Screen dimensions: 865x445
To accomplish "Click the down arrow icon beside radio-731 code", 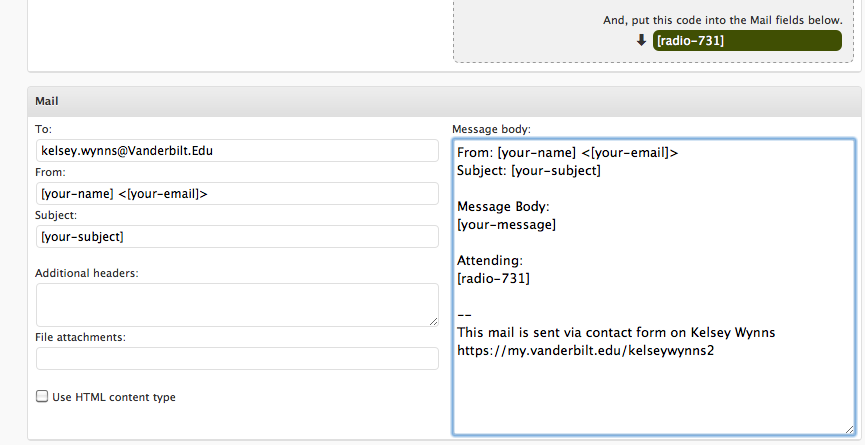I will pyautogui.click(x=641, y=41).
